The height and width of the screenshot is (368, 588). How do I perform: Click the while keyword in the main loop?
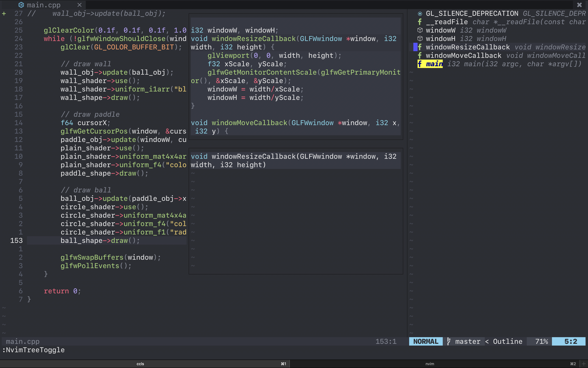coord(54,39)
